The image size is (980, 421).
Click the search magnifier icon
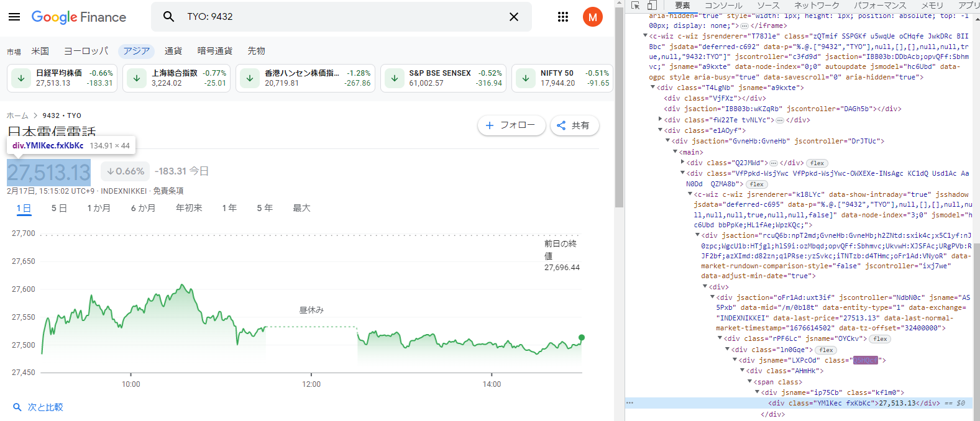pos(168,17)
